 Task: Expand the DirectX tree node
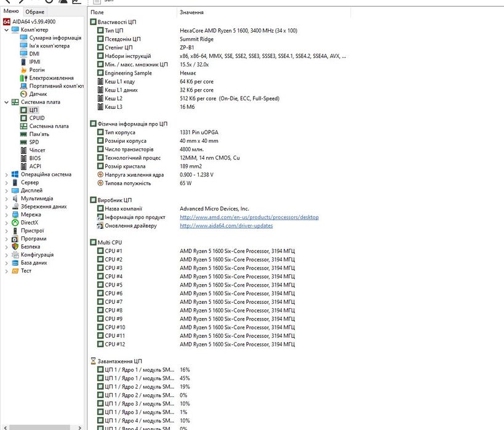(x=6, y=223)
